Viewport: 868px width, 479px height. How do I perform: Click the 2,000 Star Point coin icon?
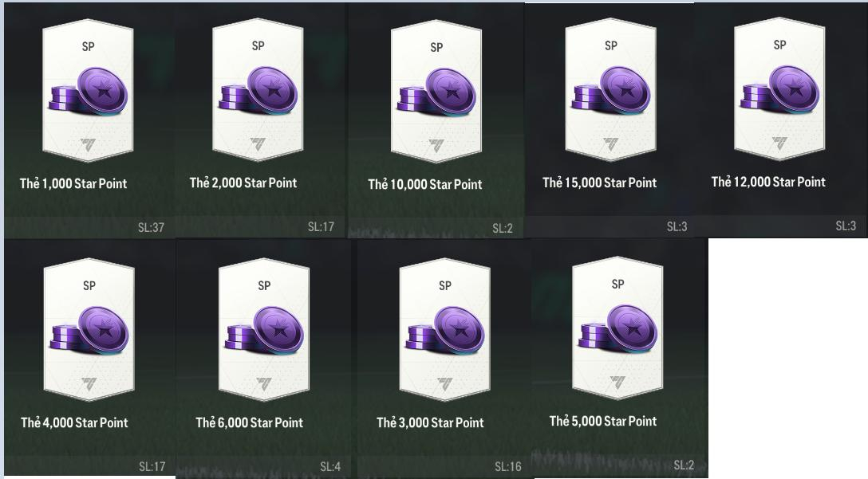click(x=258, y=90)
